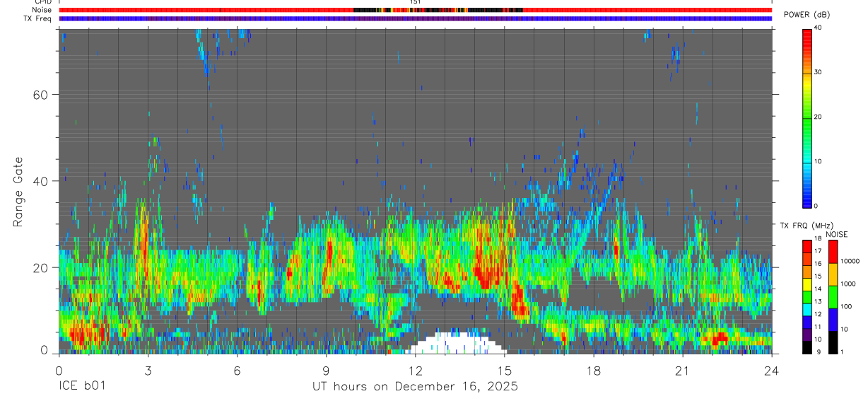Screen dimensions: 868x401
Task: Click the 'ICE b01' radar beam label
Action: [x=82, y=387]
